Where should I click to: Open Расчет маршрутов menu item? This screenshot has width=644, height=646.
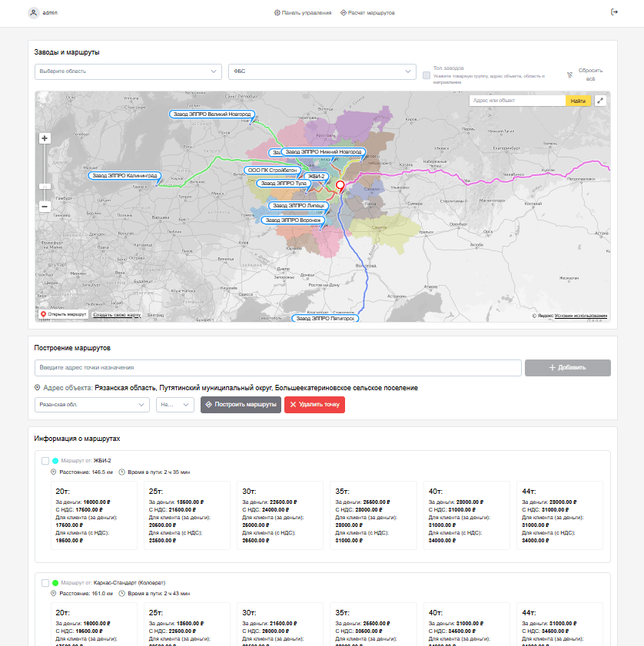[367, 13]
